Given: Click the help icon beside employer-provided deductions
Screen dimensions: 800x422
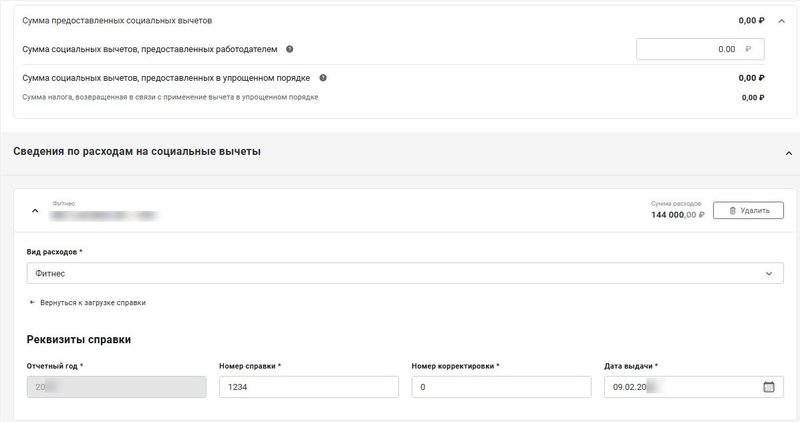Looking at the screenshot, I should 290,49.
